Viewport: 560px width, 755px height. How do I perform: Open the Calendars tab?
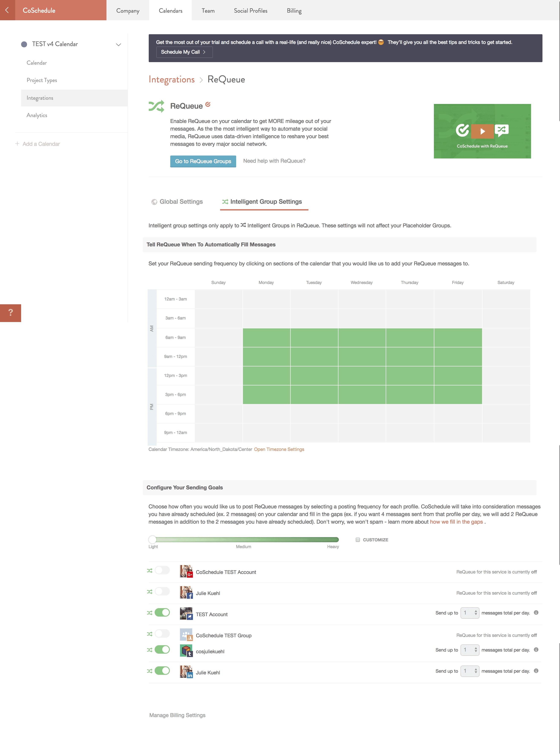click(170, 11)
